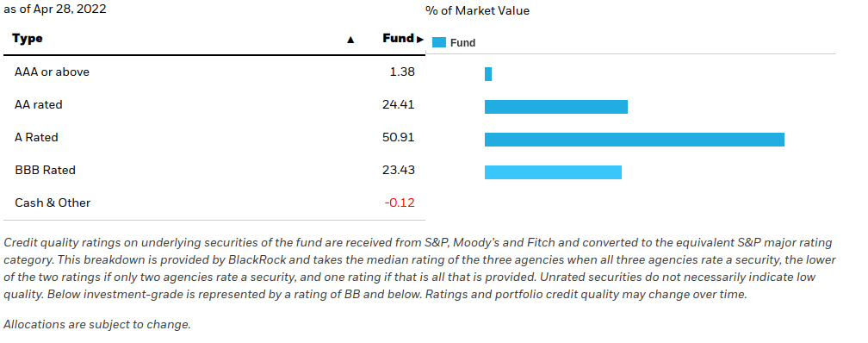Click the Fund legend color swatch
Viewport: 868px width, 343px height.
[439, 43]
